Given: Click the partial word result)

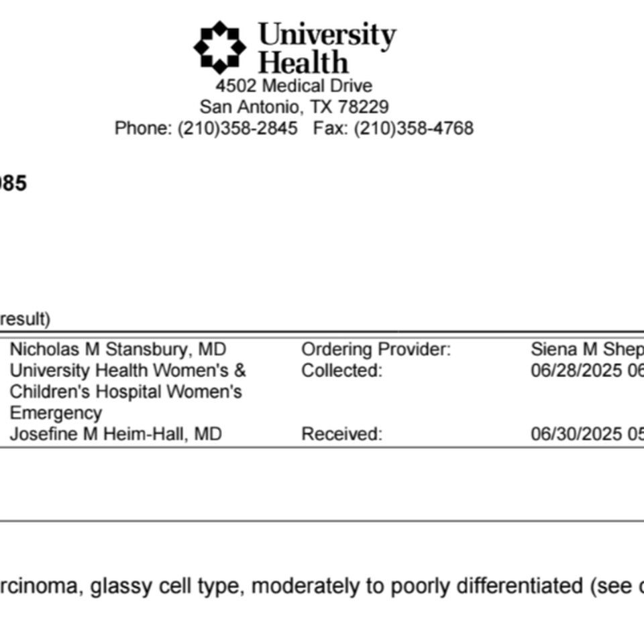Looking at the screenshot, I should (x=25, y=319).
